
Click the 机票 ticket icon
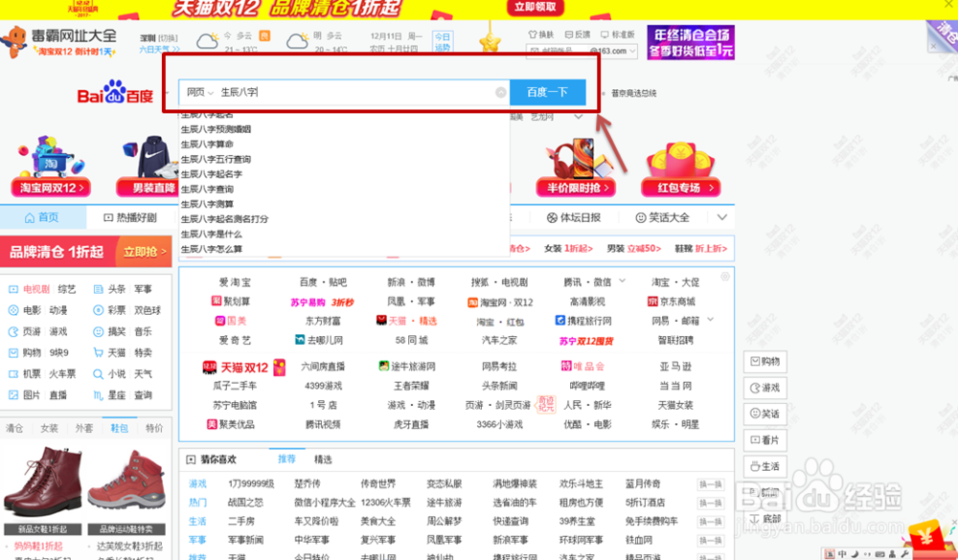[12, 373]
